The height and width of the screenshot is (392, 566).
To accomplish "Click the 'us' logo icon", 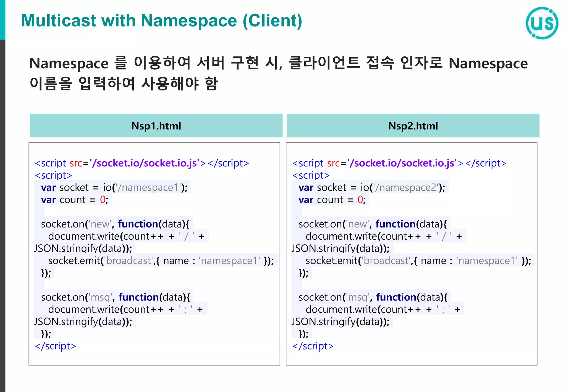I will (542, 23).
